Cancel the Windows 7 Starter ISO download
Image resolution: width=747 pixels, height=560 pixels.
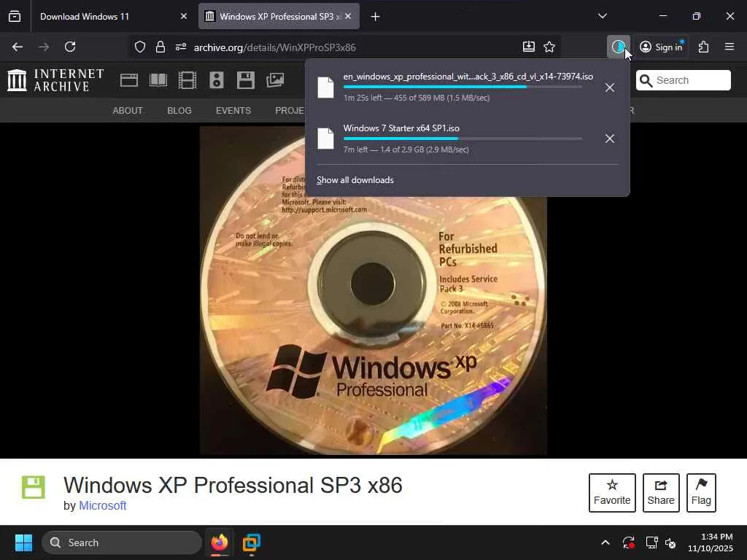coord(609,139)
